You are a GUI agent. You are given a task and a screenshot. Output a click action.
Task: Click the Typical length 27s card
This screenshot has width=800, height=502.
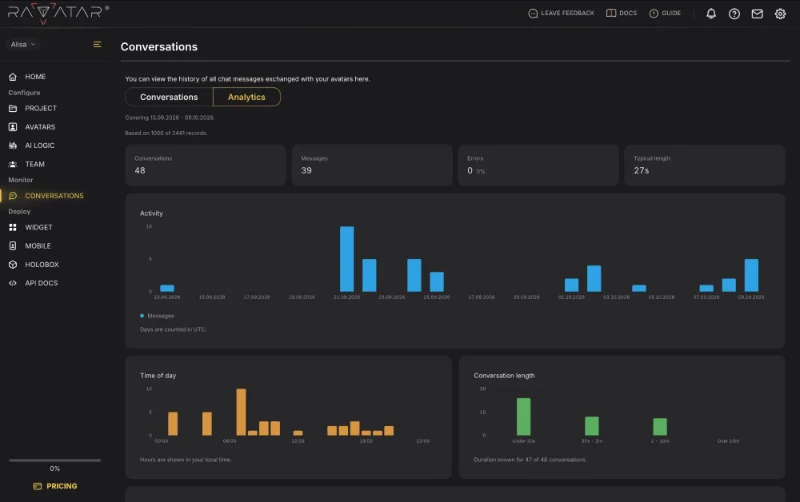[705, 165]
